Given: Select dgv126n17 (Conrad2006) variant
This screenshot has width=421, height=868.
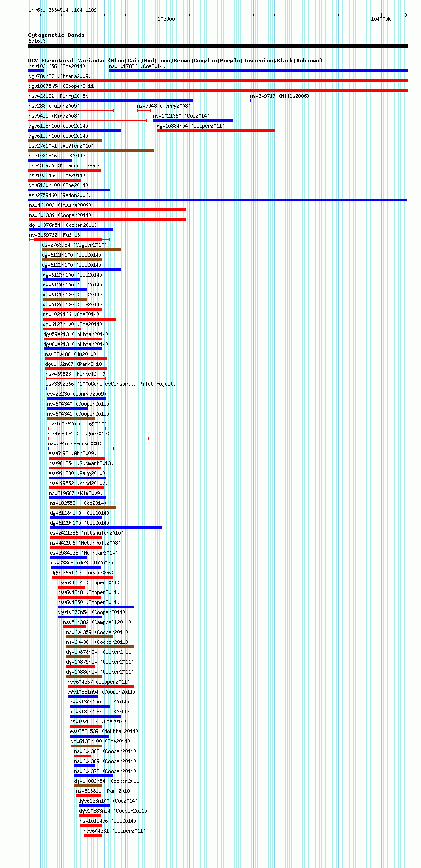Looking at the screenshot, I should point(83,573).
